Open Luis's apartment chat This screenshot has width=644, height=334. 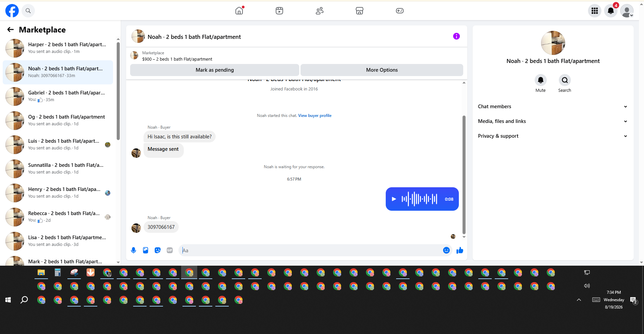[x=58, y=145]
